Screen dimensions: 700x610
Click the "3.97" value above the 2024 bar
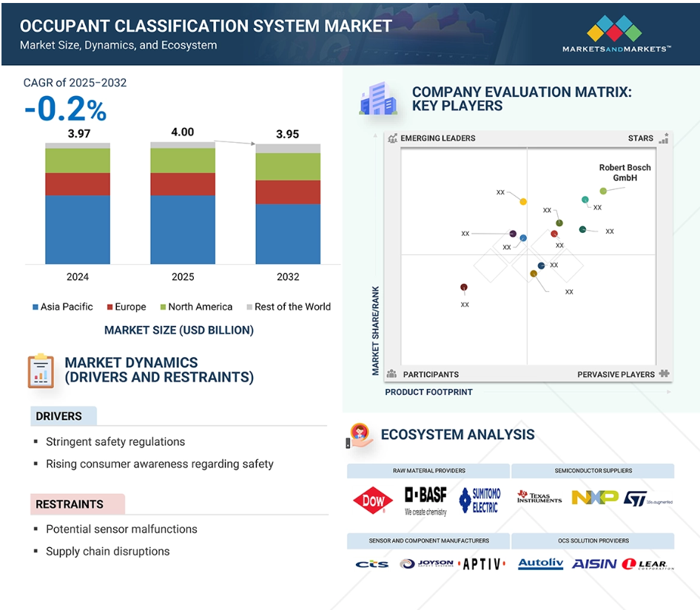[x=79, y=134]
